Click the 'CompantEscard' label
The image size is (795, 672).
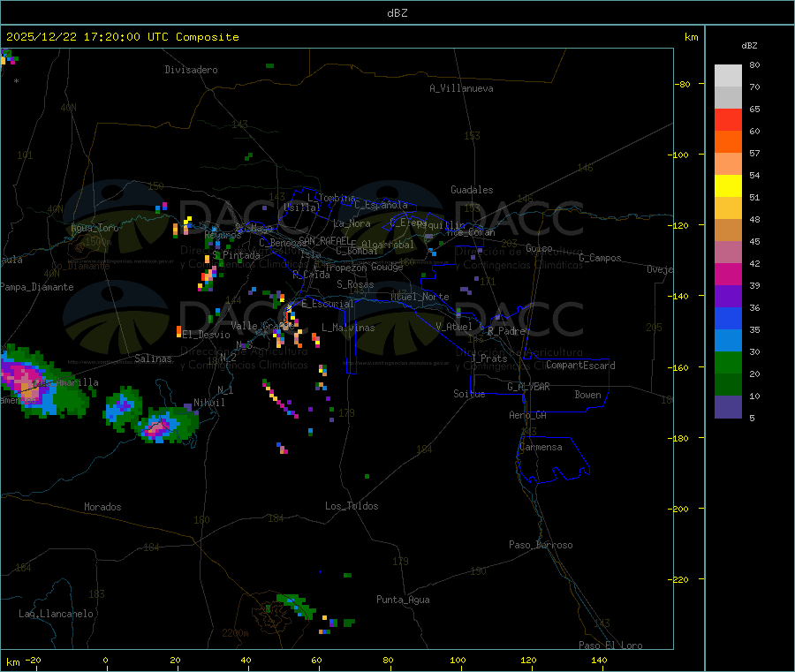580,366
